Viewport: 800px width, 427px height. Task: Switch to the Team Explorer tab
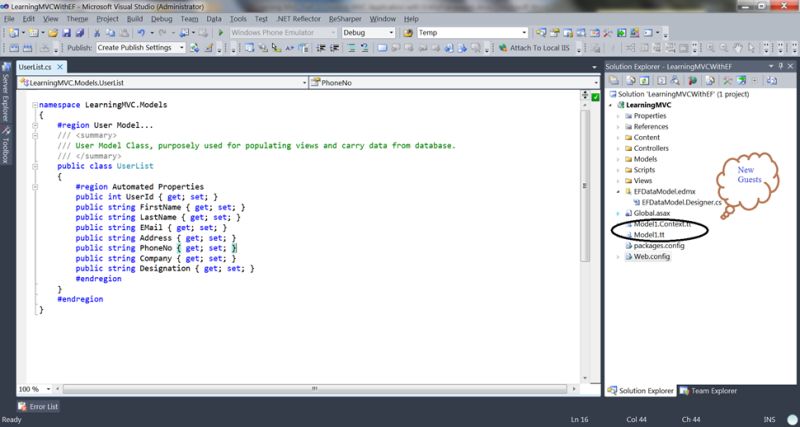708,391
